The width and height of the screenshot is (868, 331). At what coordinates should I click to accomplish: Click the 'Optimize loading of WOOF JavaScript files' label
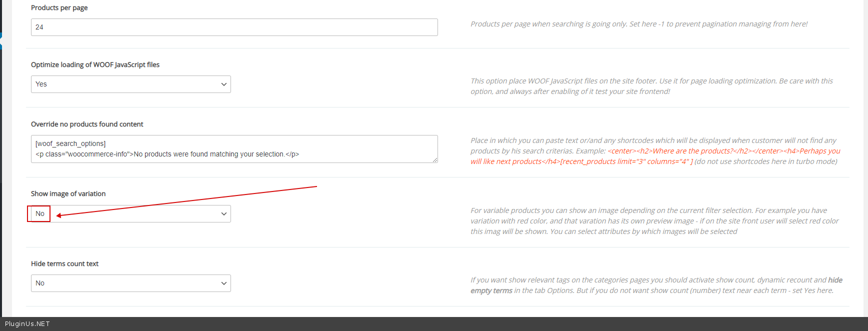tap(95, 65)
